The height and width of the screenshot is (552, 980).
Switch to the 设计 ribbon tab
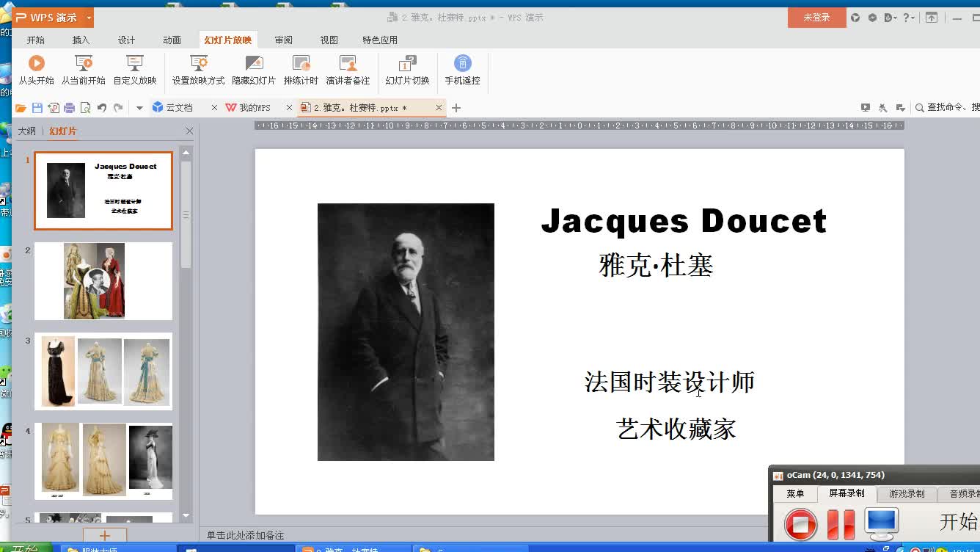click(x=126, y=40)
